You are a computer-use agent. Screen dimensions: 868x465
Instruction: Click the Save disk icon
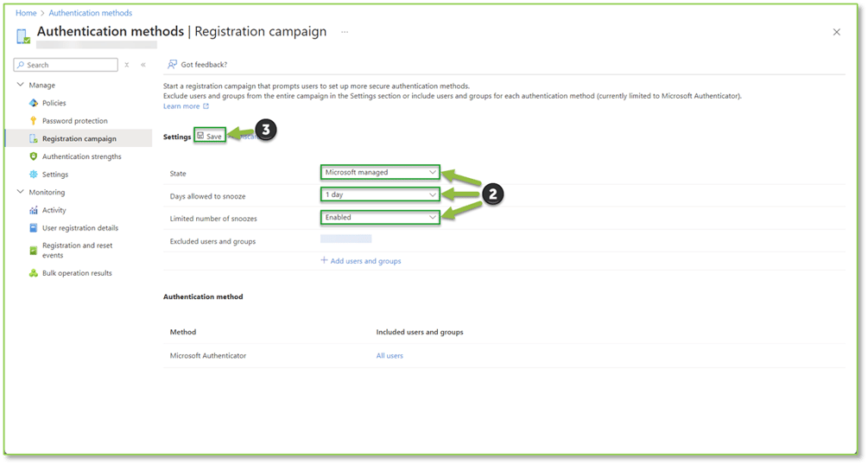[200, 136]
